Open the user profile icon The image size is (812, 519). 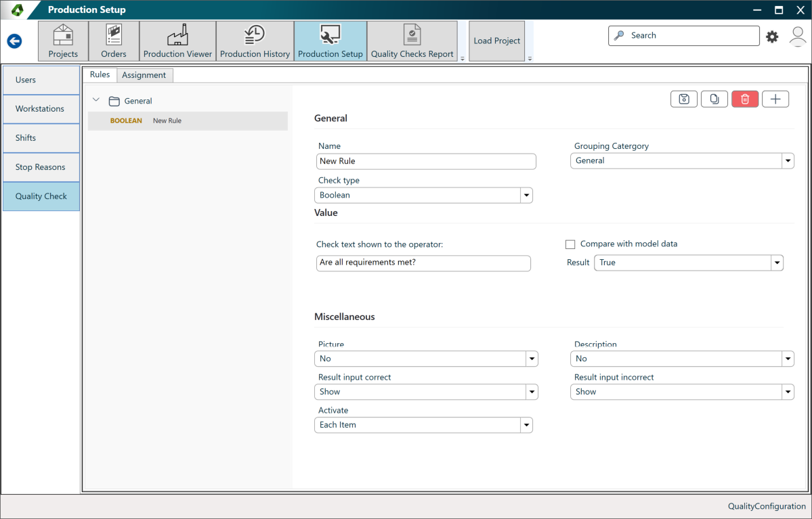tap(798, 37)
